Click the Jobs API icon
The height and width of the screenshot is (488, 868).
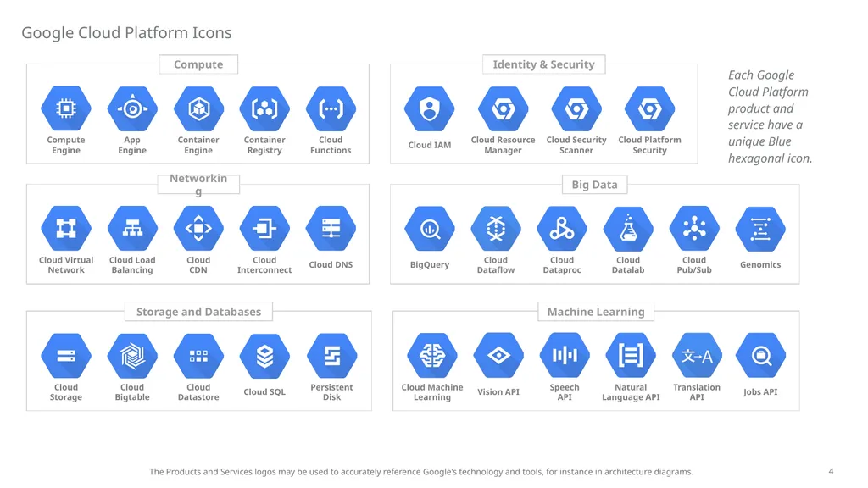point(760,355)
